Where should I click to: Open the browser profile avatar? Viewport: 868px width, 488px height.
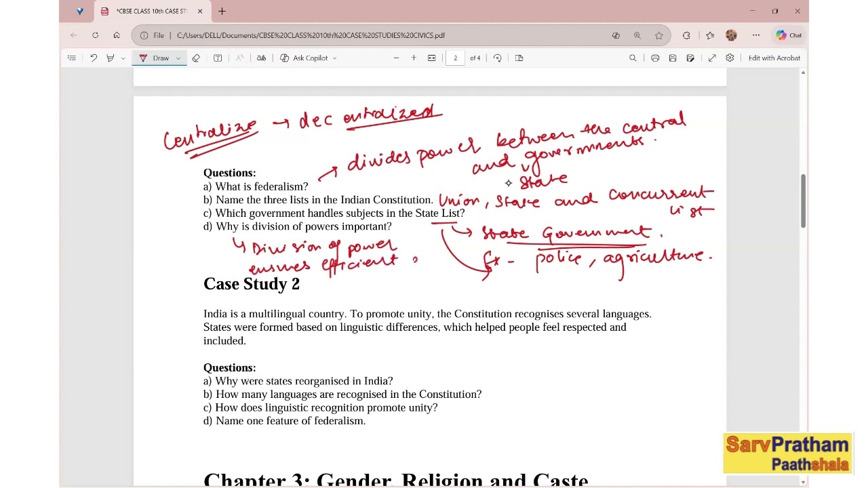point(731,35)
